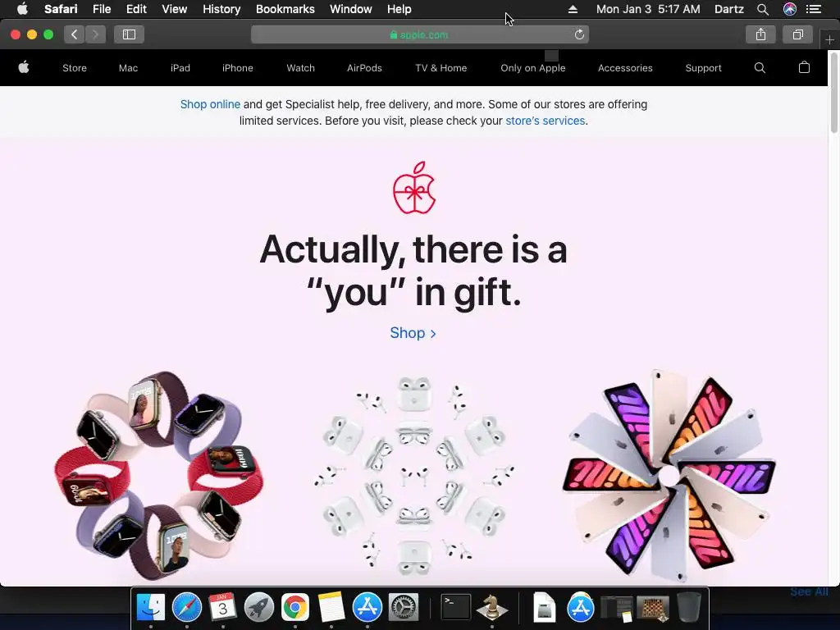Open iPad in Apple navigation
Screen dimensions: 840x630
point(180,68)
